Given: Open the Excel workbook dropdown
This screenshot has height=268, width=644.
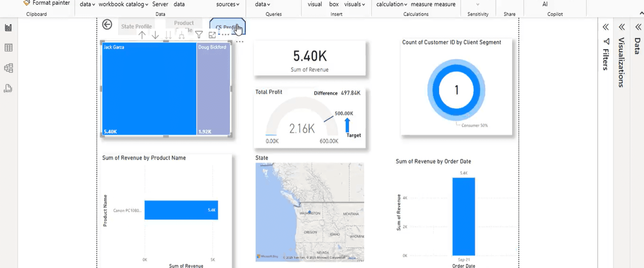Looking at the screenshot, I should (x=111, y=4).
